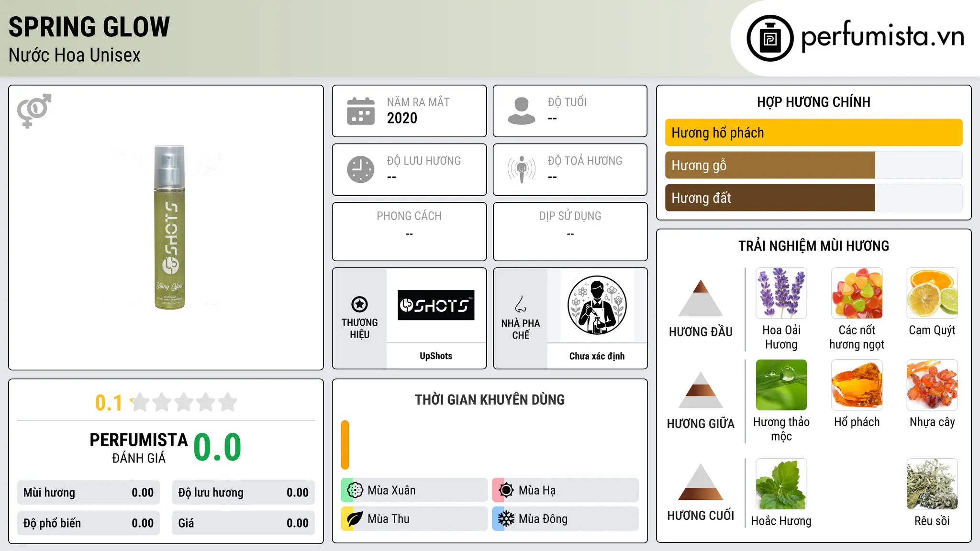Image resolution: width=980 pixels, height=551 pixels.
Task: Select the Rêu sồi note image
Action: (932, 484)
